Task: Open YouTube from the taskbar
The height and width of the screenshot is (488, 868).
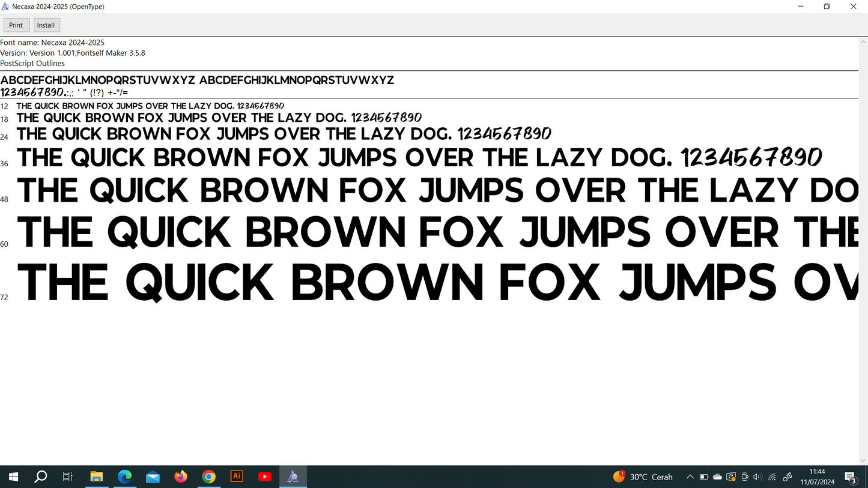Action: [x=264, y=477]
